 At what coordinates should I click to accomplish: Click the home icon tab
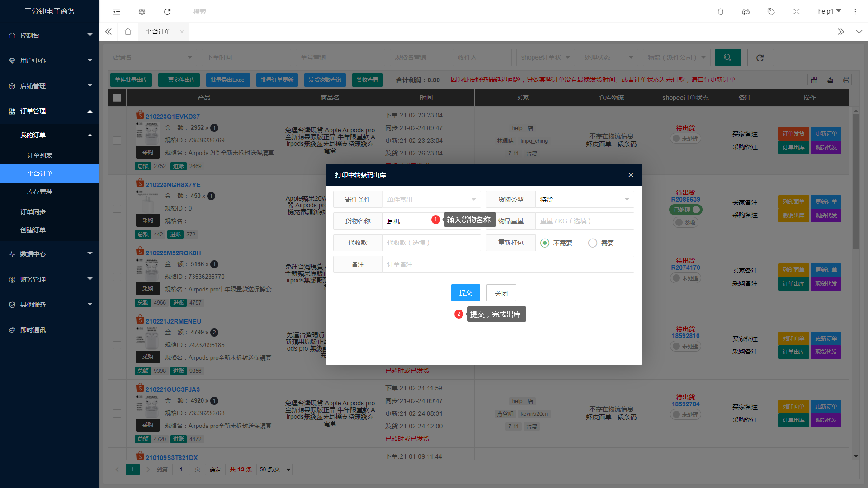[128, 32]
